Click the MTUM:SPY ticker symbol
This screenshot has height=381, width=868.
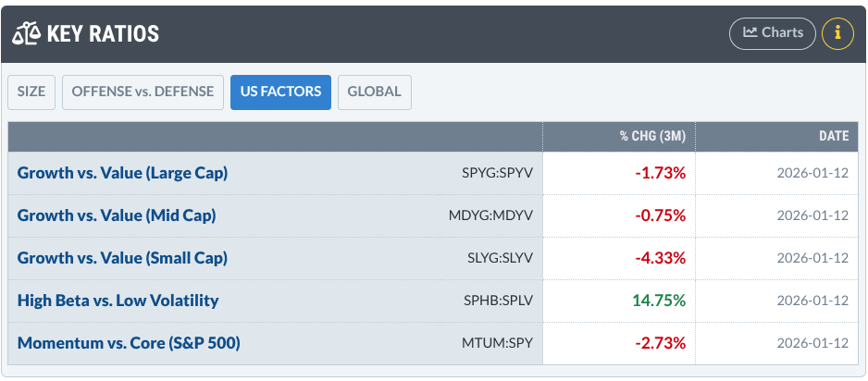click(497, 343)
